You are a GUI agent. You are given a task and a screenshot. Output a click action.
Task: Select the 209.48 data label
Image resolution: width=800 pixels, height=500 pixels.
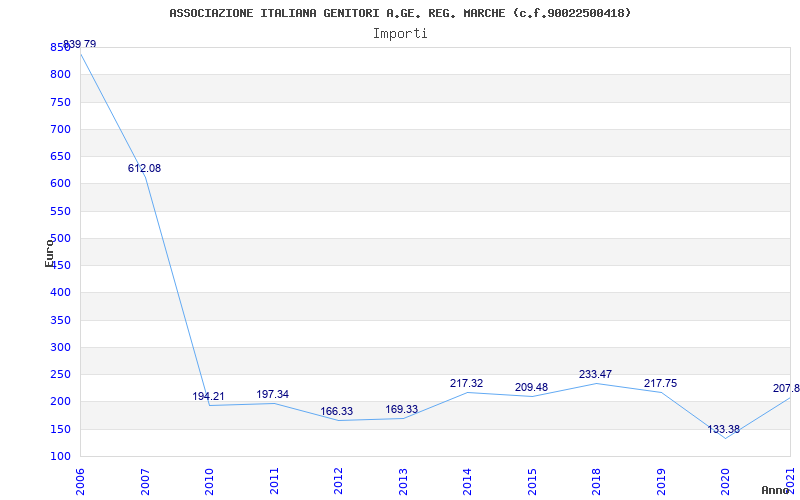pos(531,387)
